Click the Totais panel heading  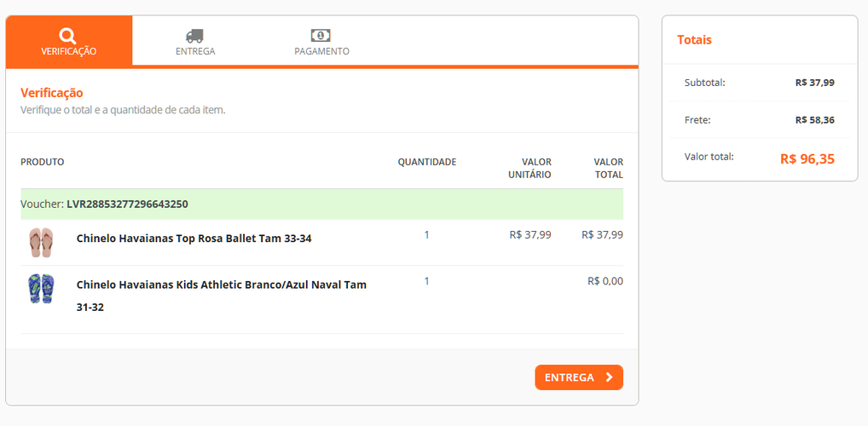pyautogui.click(x=694, y=40)
